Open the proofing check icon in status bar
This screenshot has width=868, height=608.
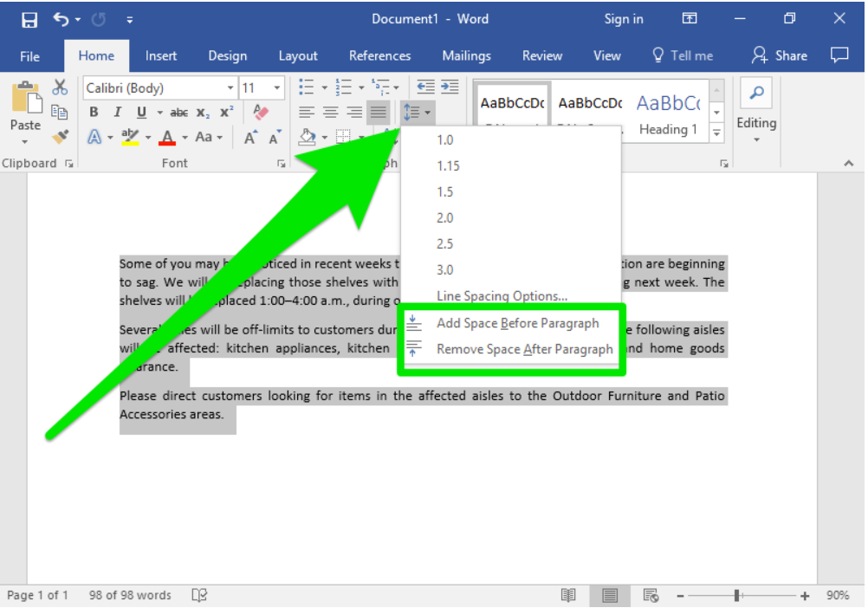pyautogui.click(x=199, y=595)
